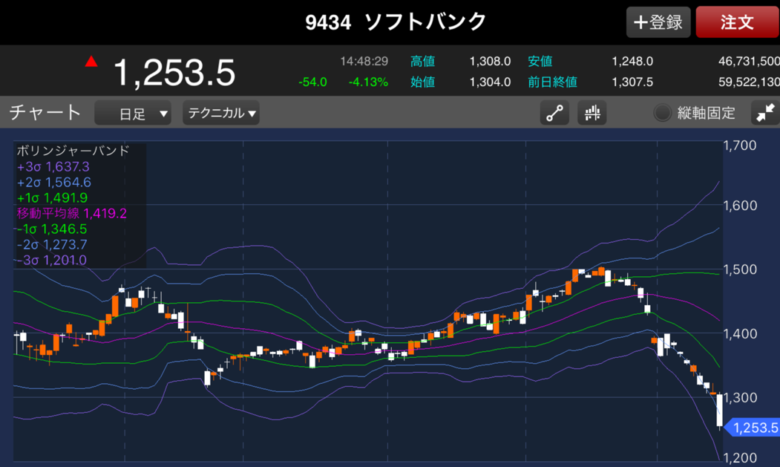Click the low value 1,248.0
Screen dimensions: 780x467
(632, 61)
